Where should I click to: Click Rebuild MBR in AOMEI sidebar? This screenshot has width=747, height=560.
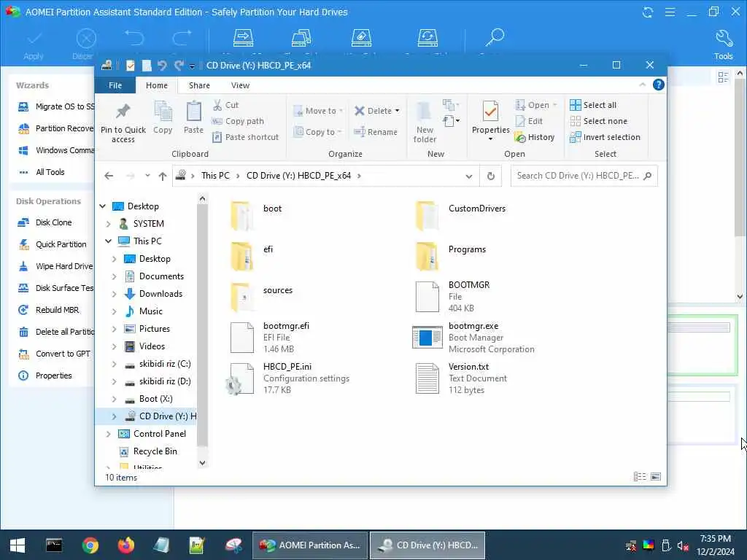(x=57, y=310)
